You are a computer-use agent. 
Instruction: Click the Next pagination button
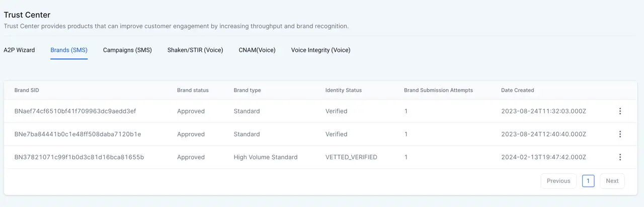point(612,181)
